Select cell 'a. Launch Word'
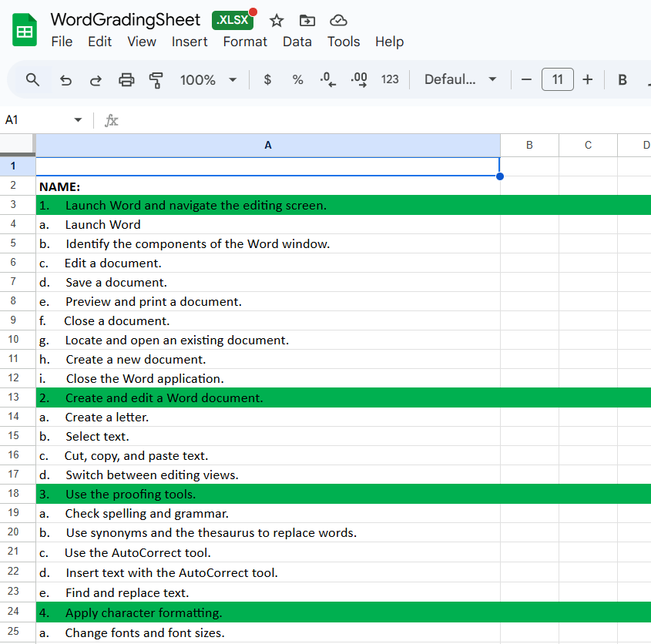The width and height of the screenshot is (651, 644). [268, 224]
